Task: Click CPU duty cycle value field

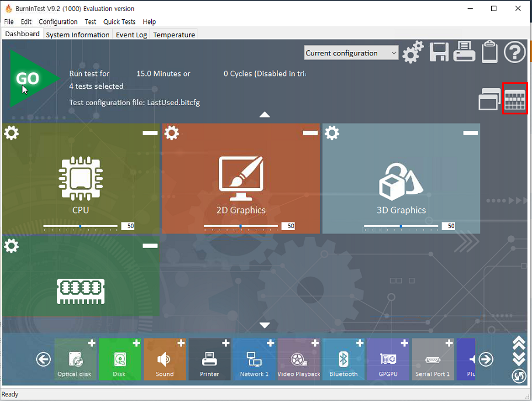Action: tap(128, 226)
